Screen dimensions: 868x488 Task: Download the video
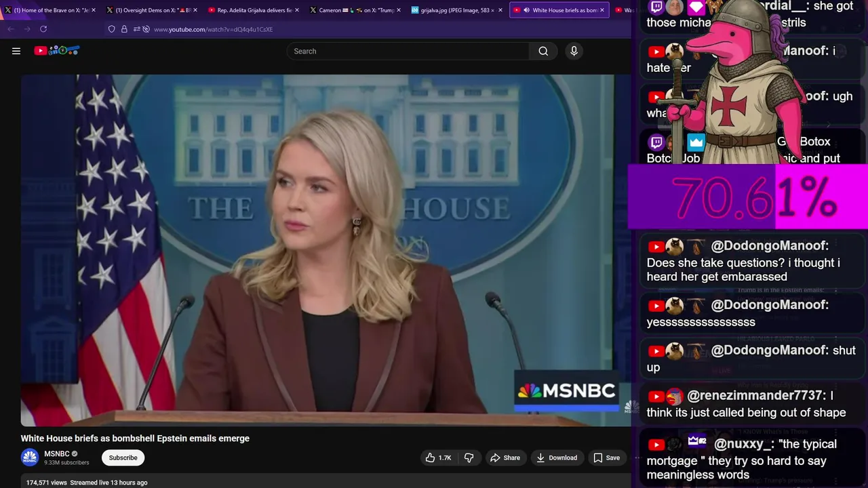pos(556,457)
